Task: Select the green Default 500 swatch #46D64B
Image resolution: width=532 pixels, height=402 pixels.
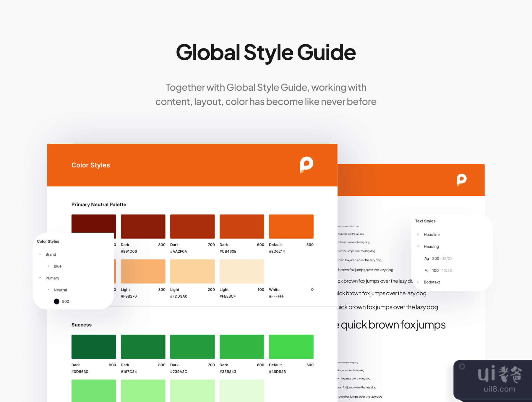Action: (x=291, y=347)
